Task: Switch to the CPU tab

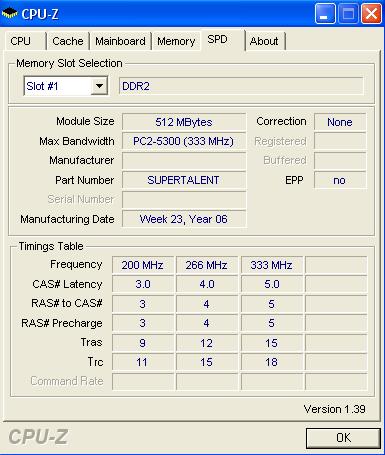Action: pyautogui.click(x=21, y=41)
